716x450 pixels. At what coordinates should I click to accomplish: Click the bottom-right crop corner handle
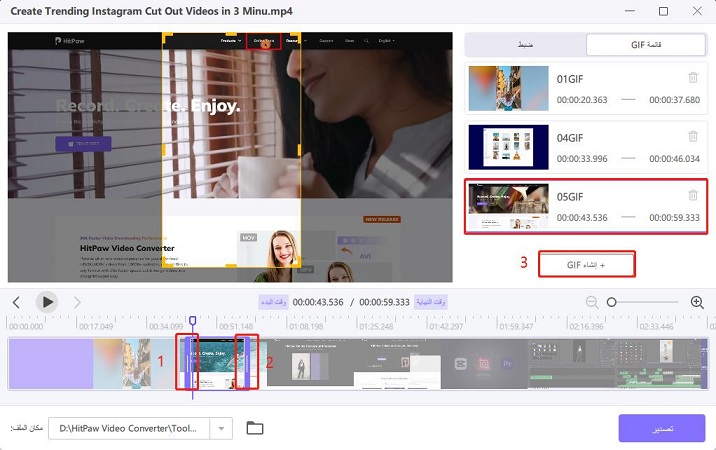click(296, 263)
